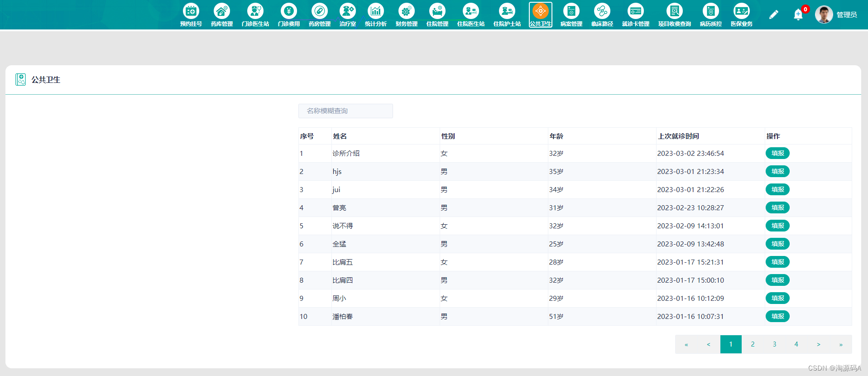
Task: Open the 病案管理 module
Action: point(571,14)
